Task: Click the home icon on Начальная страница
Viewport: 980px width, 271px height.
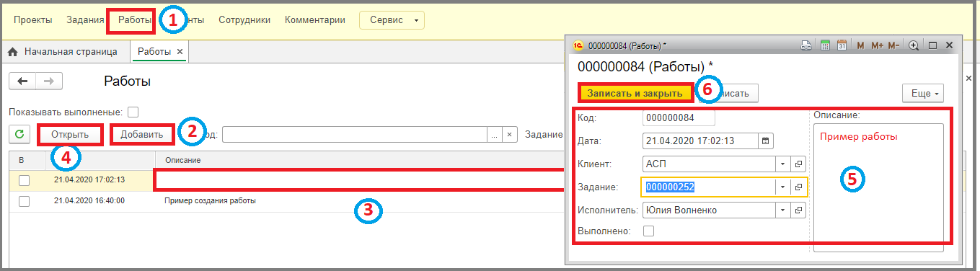Action: 13,52
